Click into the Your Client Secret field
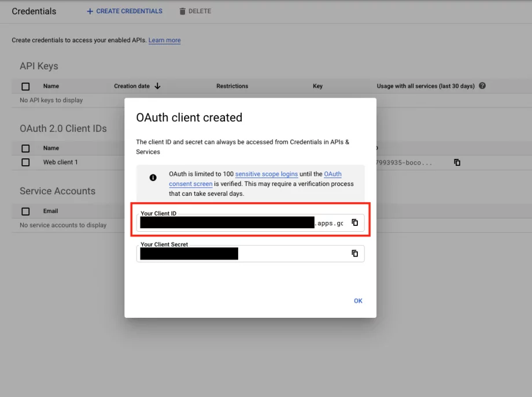532x397 pixels. click(x=250, y=254)
